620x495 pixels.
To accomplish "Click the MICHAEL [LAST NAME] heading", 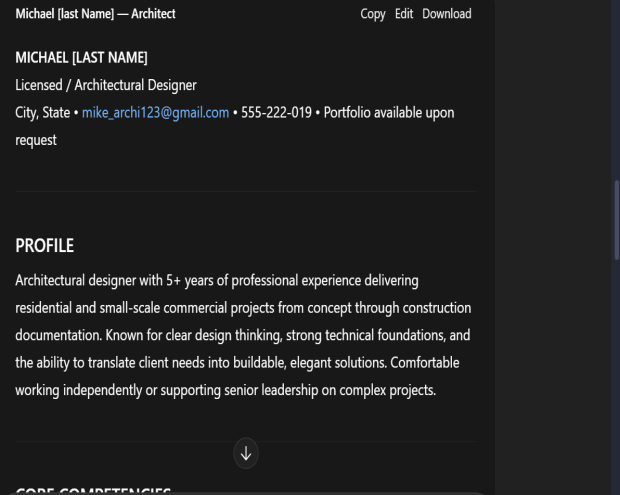I will point(81,58).
